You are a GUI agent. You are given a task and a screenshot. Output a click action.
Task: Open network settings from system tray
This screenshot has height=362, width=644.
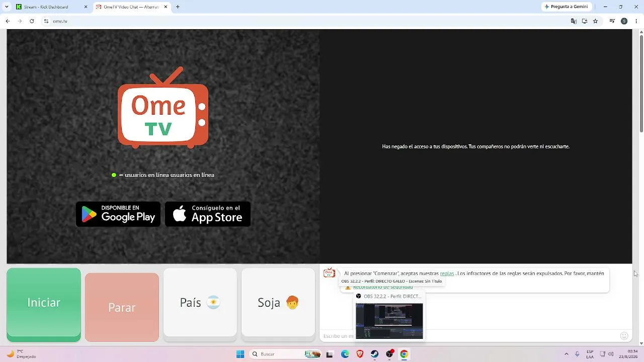[x=603, y=354]
